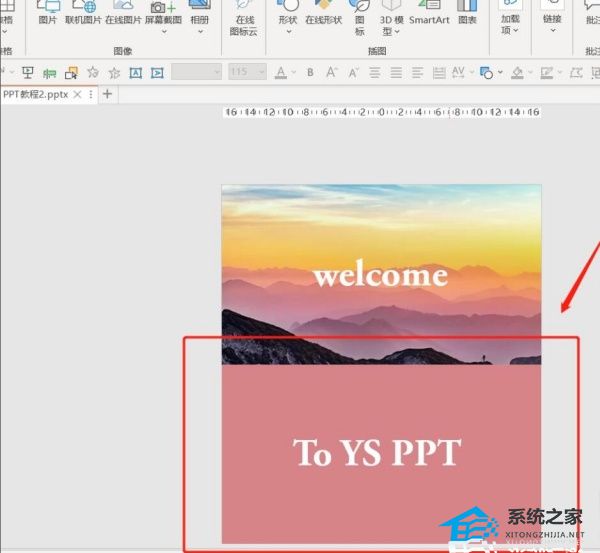Click the horizontal ruler above the slide
This screenshot has height=553, width=600.
pos(382,112)
